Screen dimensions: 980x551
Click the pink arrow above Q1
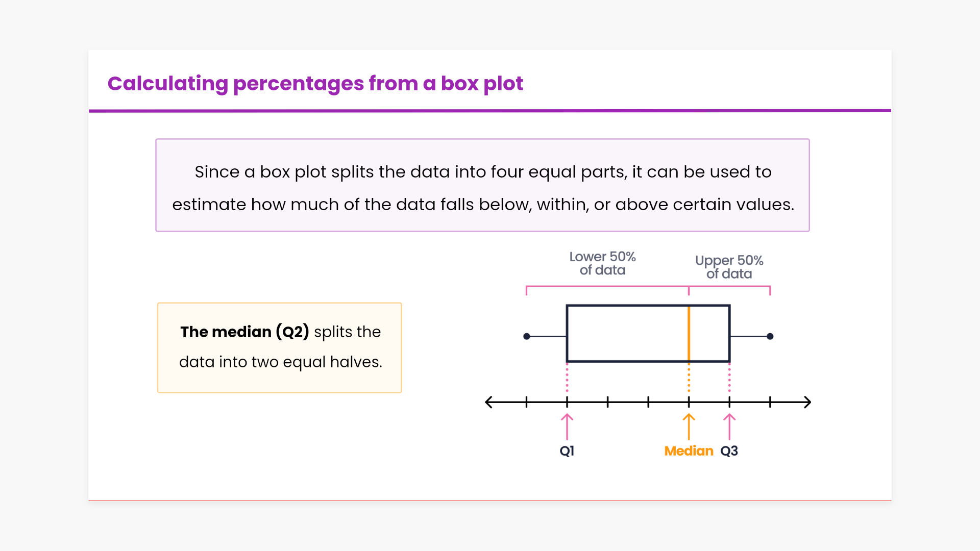click(567, 427)
